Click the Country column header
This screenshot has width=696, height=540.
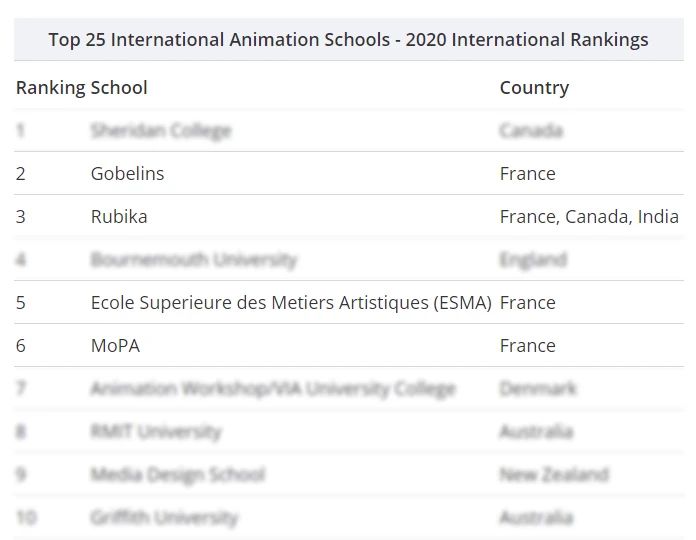coord(534,88)
